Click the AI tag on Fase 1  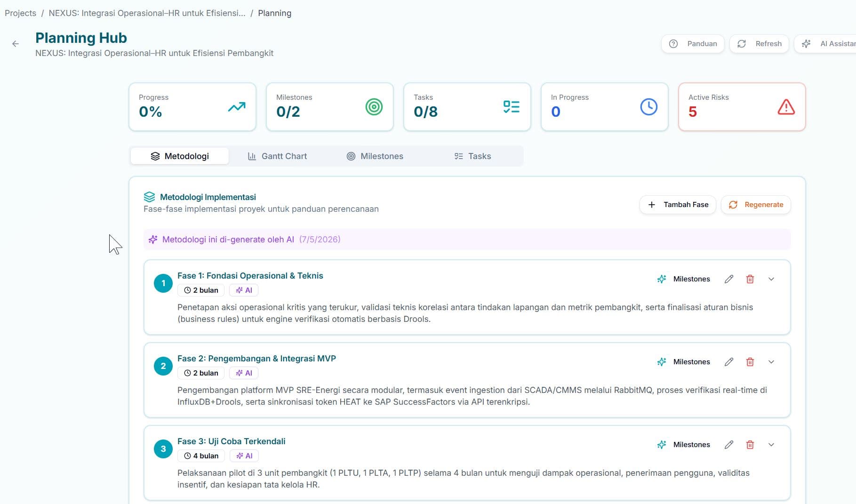pyautogui.click(x=244, y=290)
